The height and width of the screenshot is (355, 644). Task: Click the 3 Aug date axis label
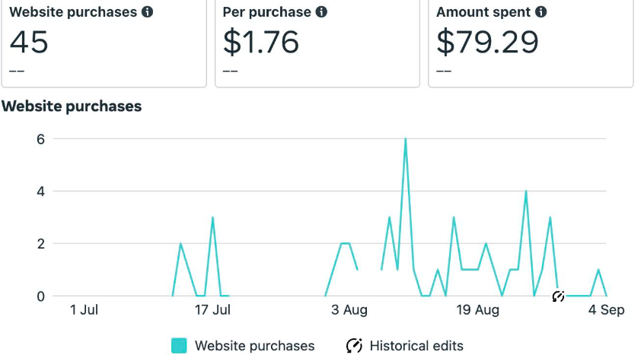[349, 310]
